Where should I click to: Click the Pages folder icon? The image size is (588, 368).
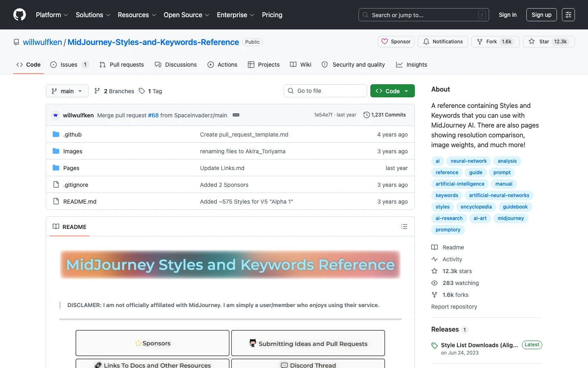coord(56,168)
